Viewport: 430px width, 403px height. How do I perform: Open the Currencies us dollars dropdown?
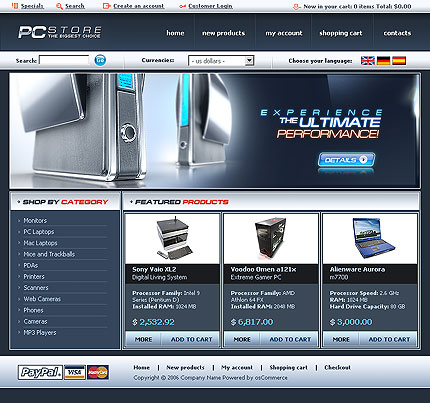(x=221, y=61)
